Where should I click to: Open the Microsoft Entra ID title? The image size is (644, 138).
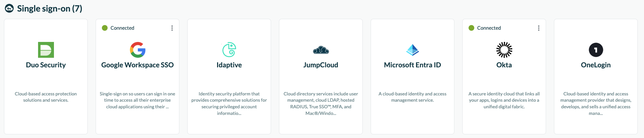pyautogui.click(x=413, y=65)
